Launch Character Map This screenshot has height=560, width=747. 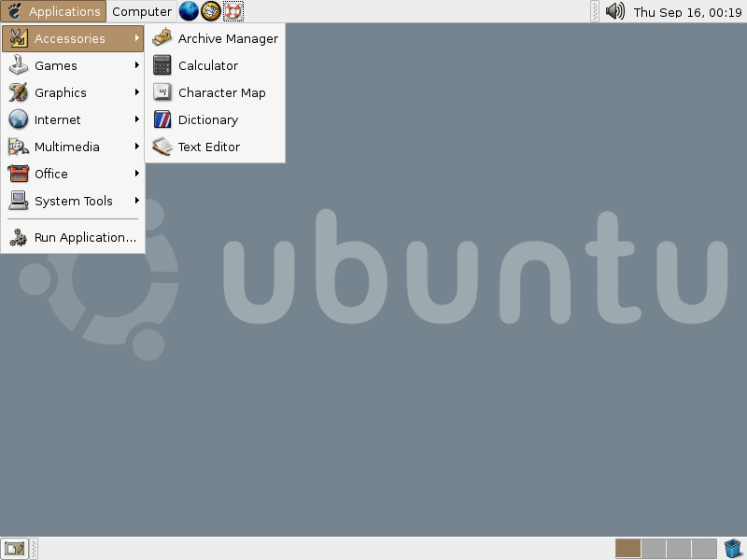(216, 92)
